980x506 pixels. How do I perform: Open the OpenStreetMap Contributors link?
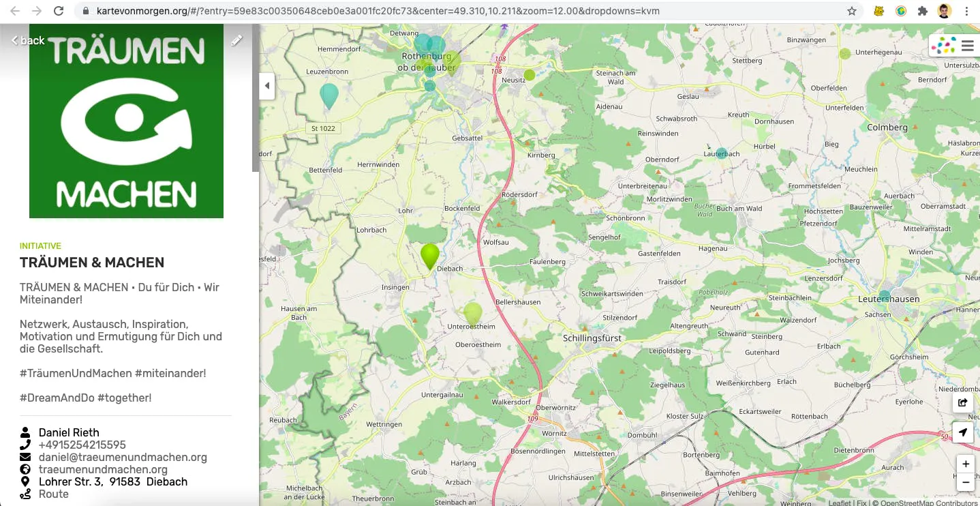click(929, 503)
